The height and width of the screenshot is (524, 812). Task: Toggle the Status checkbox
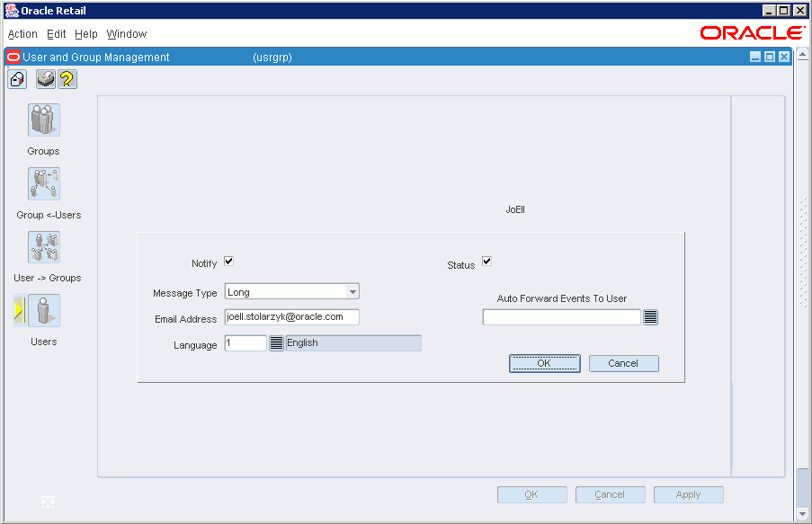pyautogui.click(x=486, y=261)
